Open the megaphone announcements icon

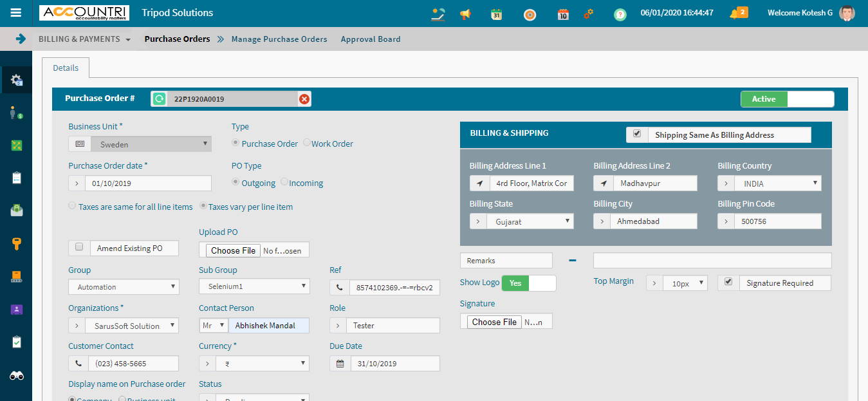[465, 14]
